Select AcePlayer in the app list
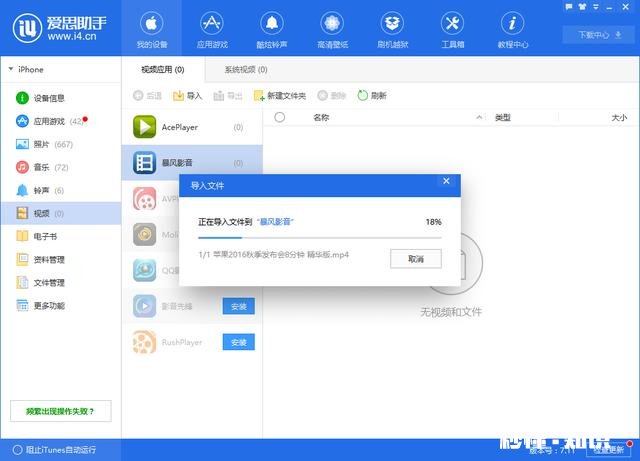This screenshot has height=461, width=640. [192, 127]
